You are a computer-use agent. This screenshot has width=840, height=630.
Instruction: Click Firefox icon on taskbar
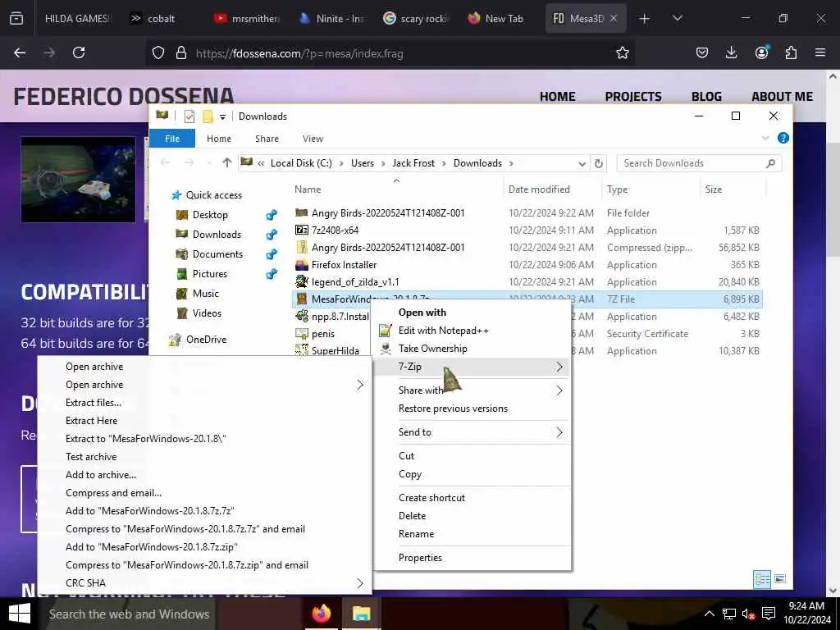pos(322,614)
